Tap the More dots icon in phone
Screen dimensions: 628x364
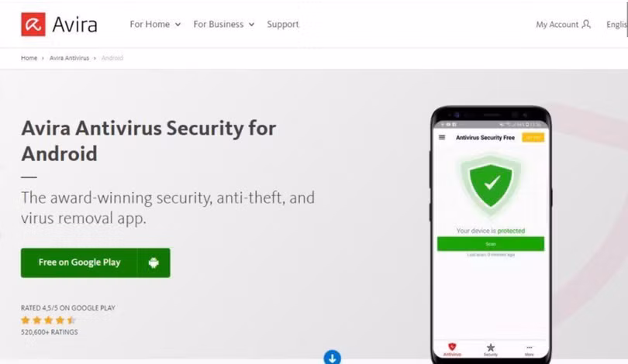coord(530,347)
